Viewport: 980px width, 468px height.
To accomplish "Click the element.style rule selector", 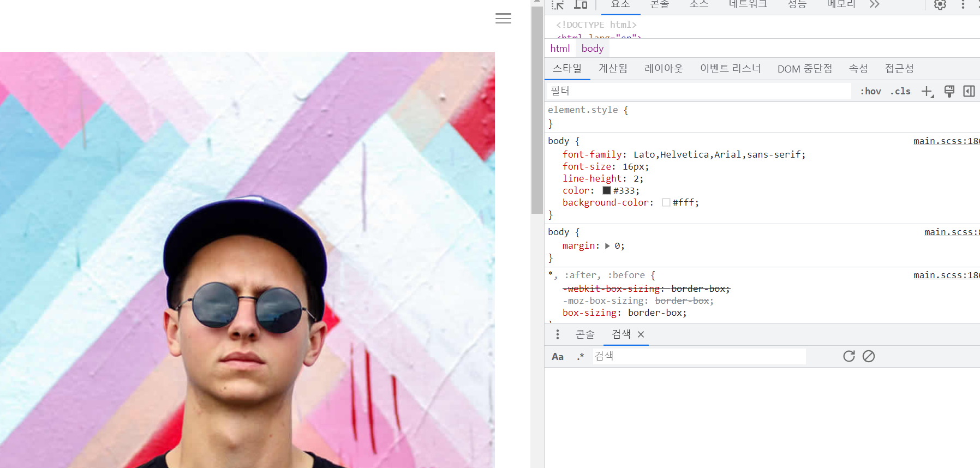I will click(x=583, y=110).
